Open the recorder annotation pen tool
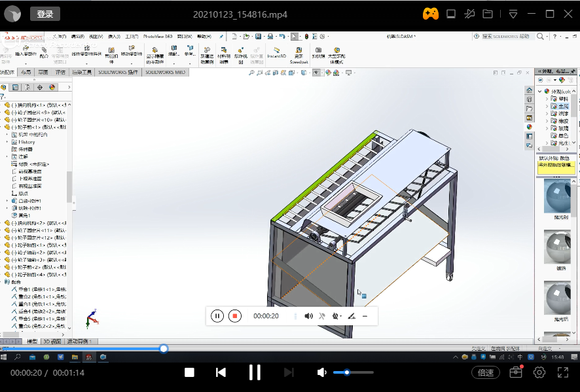The height and width of the screenshot is (392, 580). pos(352,316)
